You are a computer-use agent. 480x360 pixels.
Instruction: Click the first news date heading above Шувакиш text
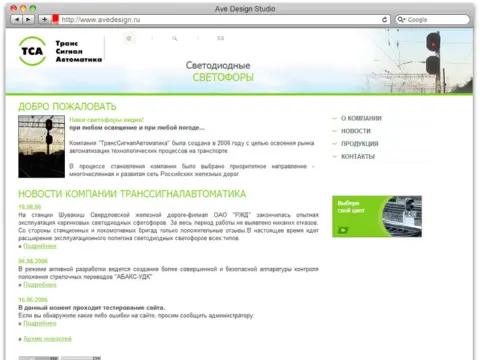(x=30, y=207)
